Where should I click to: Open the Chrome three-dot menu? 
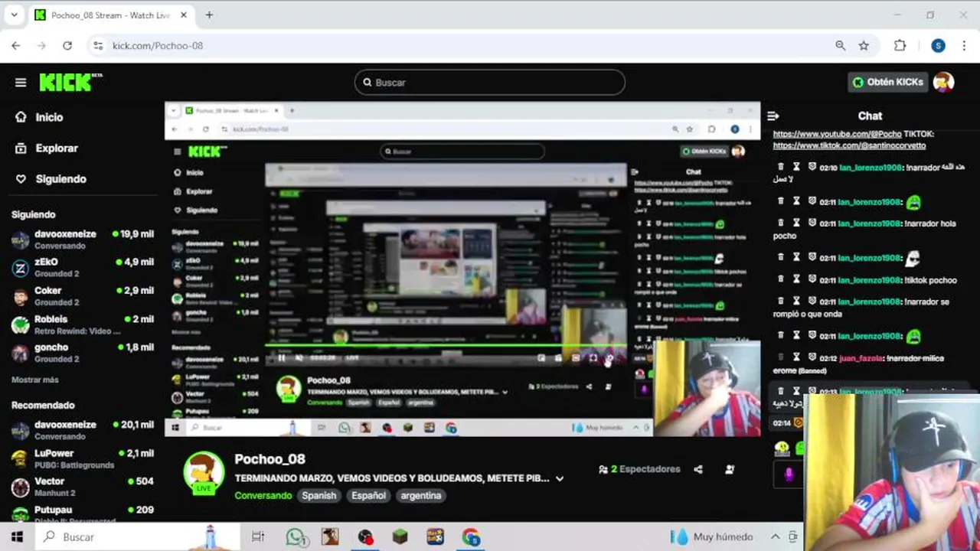pyautogui.click(x=964, y=46)
